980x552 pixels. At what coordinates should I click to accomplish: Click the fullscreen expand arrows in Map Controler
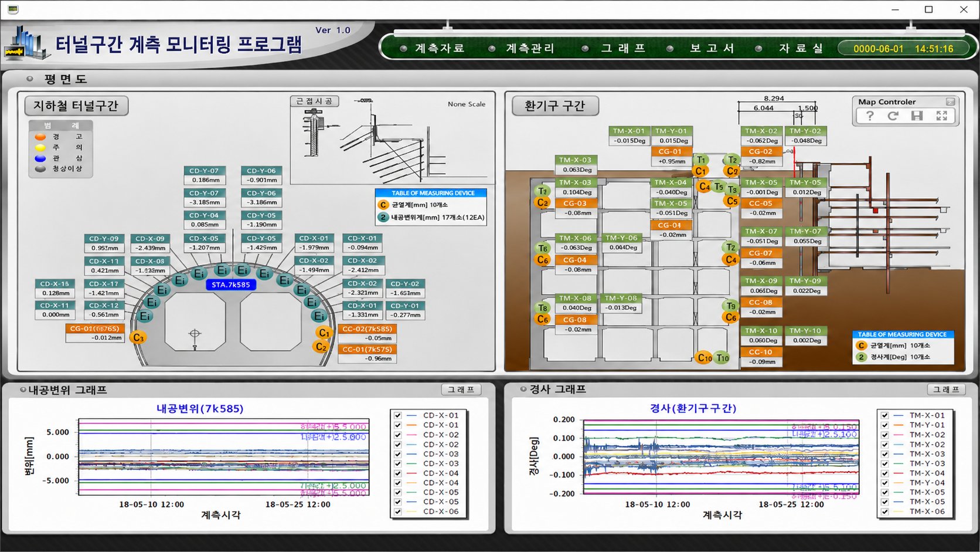point(942,116)
